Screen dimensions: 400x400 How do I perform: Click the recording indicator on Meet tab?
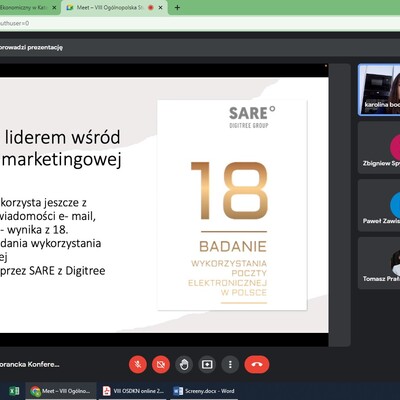coord(151,7)
